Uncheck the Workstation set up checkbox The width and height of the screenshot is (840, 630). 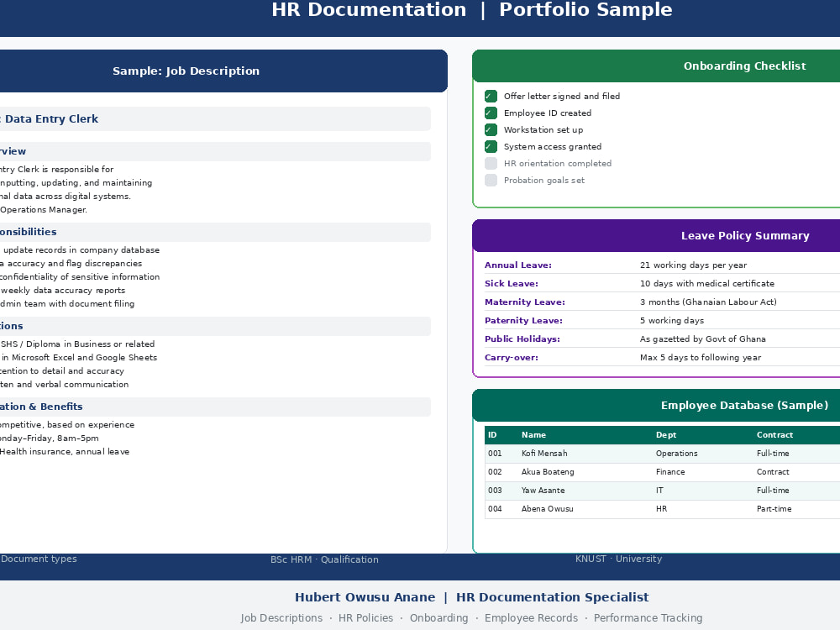(x=491, y=129)
